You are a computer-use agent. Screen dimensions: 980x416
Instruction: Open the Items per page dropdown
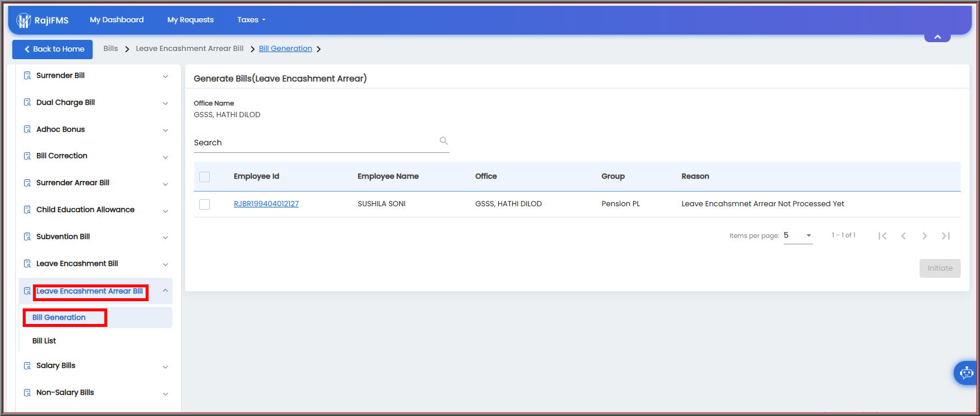[x=798, y=236]
